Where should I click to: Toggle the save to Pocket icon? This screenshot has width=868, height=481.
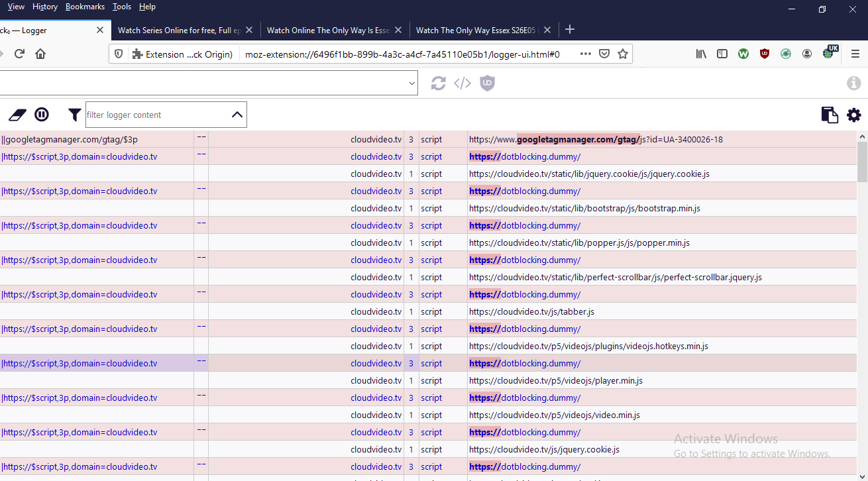pos(604,54)
